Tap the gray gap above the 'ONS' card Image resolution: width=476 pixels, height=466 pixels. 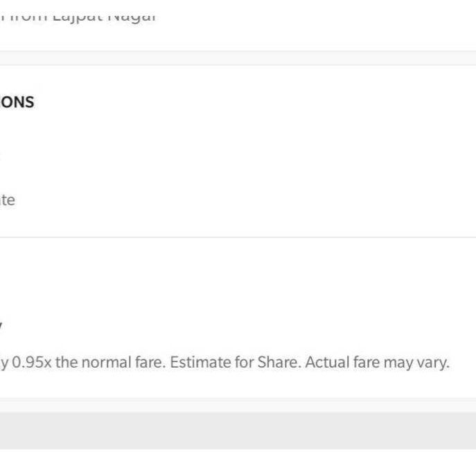pos(238,57)
